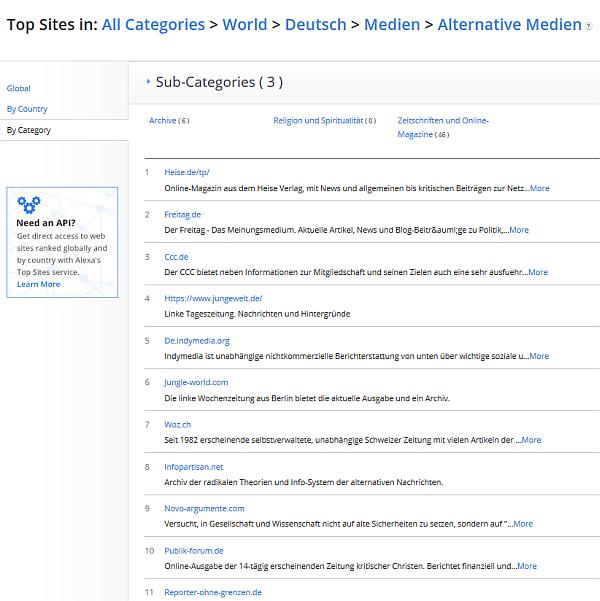Expand More for Woz.ch description
This screenshot has height=601, width=600.
[x=531, y=440]
